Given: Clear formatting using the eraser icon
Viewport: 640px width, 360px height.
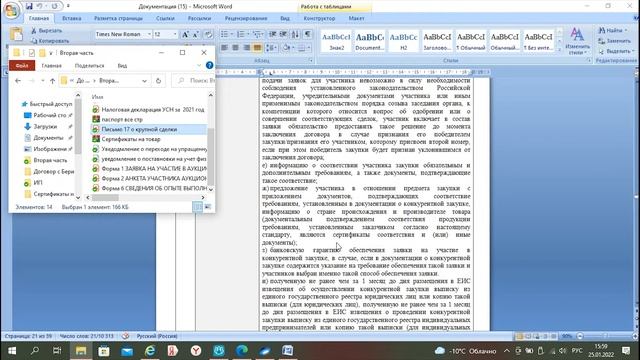Looking at the screenshot, I should pyautogui.click(x=208, y=34).
